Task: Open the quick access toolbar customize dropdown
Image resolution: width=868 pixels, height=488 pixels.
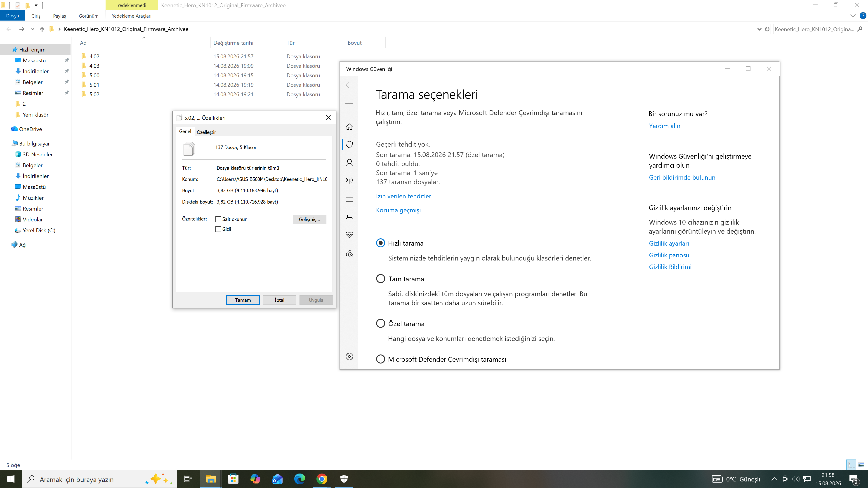Action: tap(36, 5)
